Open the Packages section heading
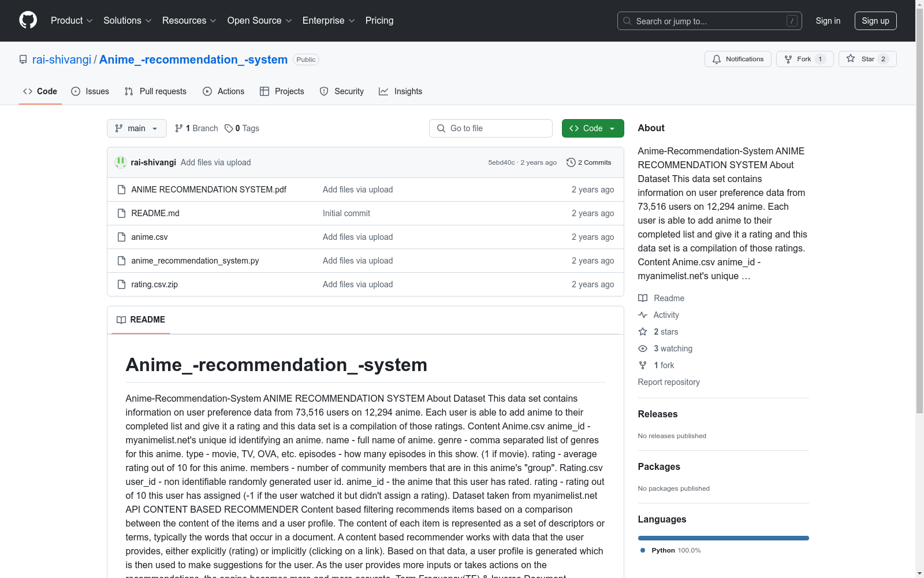The width and height of the screenshot is (924, 578). (659, 466)
